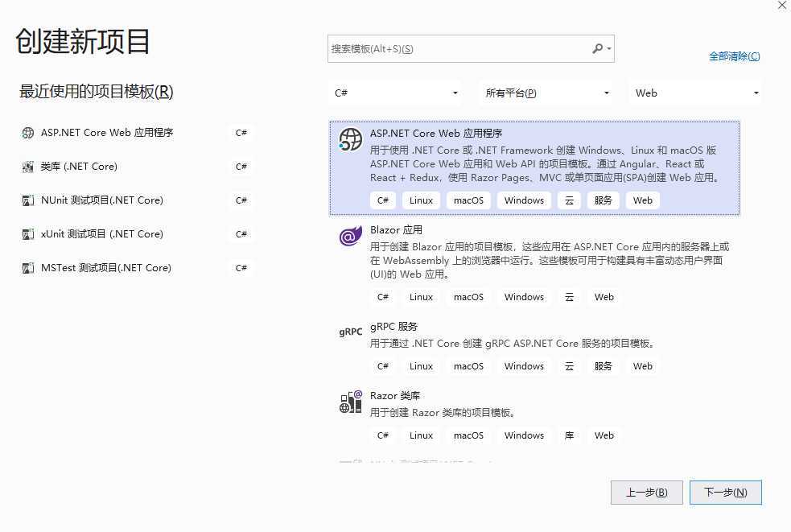Click the 上一步(B) button
The width and height of the screenshot is (791, 532).
point(646,492)
